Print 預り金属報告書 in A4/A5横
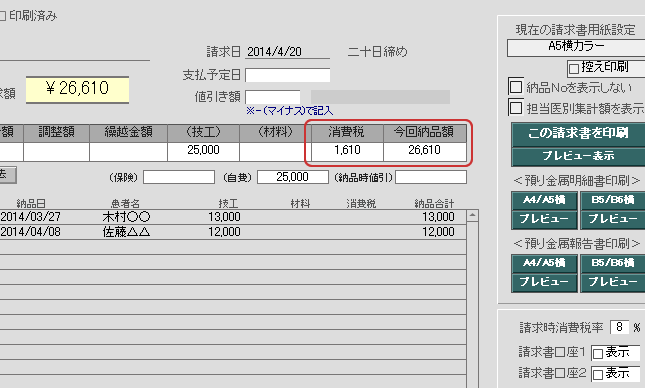Viewport: 645px width, 388px height. click(x=544, y=263)
